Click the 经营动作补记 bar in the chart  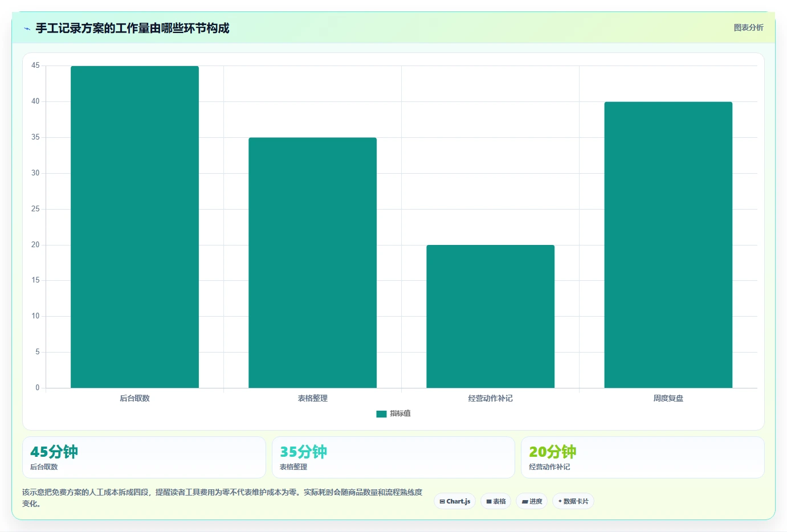(x=490, y=316)
